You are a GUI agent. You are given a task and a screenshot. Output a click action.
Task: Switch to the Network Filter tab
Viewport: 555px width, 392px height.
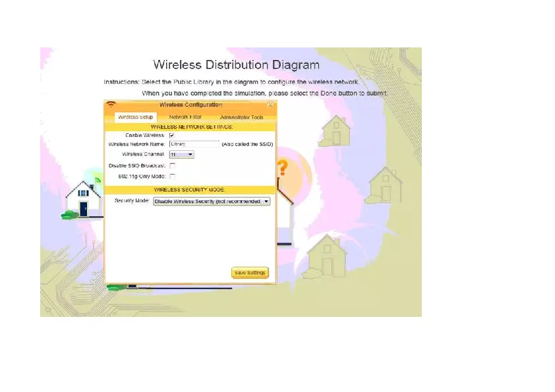pyautogui.click(x=185, y=116)
